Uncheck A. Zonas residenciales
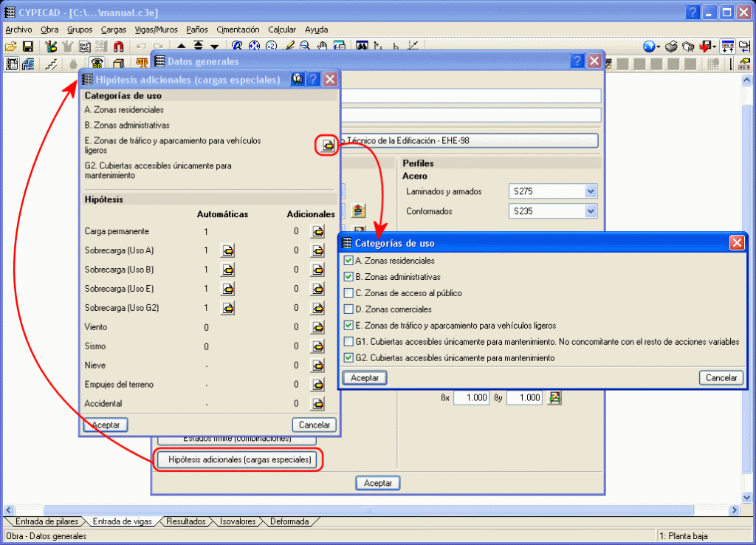 click(x=348, y=261)
